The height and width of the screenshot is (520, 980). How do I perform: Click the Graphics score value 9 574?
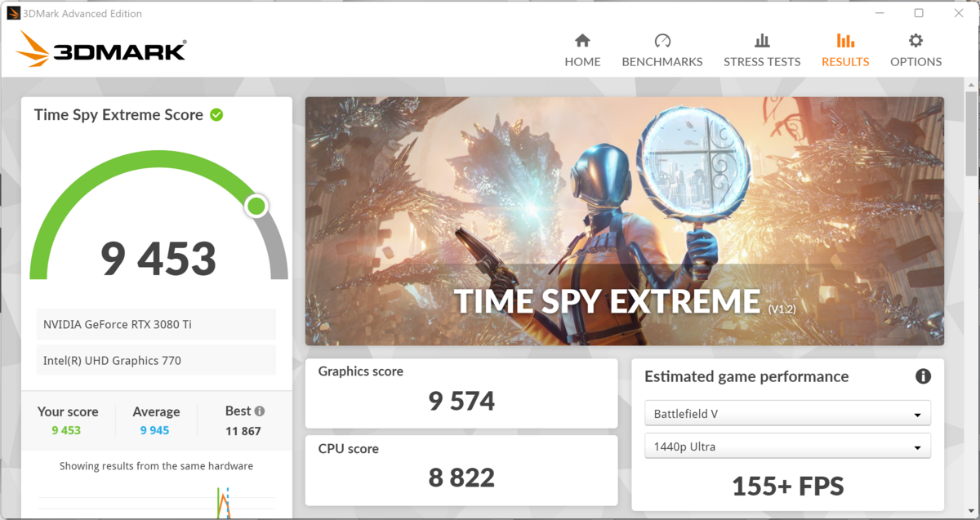click(x=461, y=401)
